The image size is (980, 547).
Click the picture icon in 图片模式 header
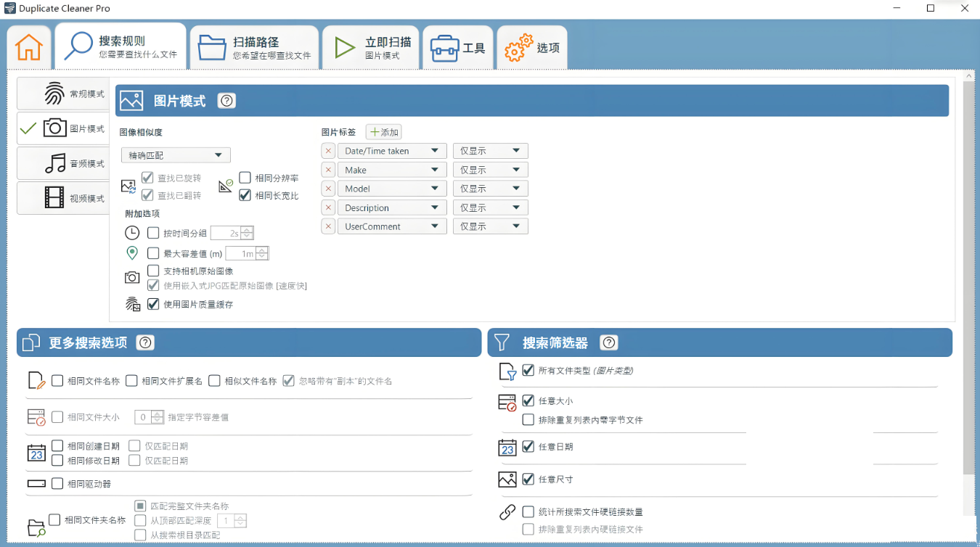[x=131, y=101]
